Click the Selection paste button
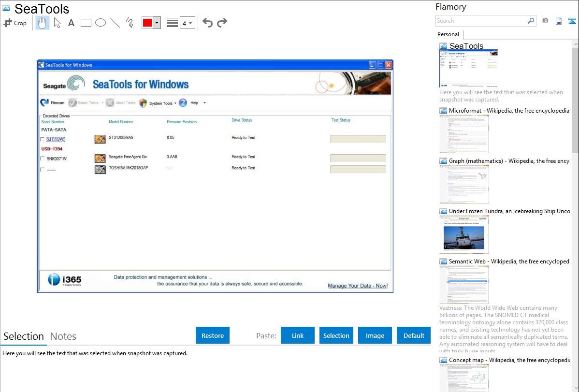Viewport: 579px width, 392px height. pyautogui.click(x=336, y=335)
